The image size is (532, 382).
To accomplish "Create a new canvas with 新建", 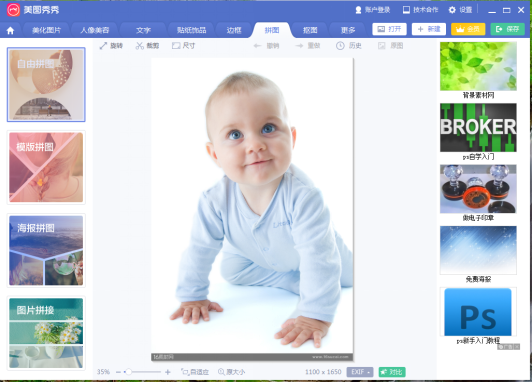I will tap(429, 29).
